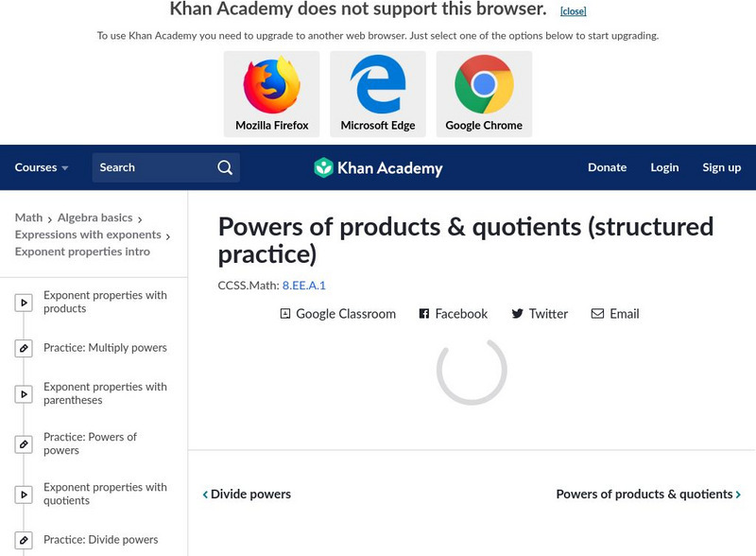Click the Donate menu item
756x556 pixels.
[x=607, y=167]
